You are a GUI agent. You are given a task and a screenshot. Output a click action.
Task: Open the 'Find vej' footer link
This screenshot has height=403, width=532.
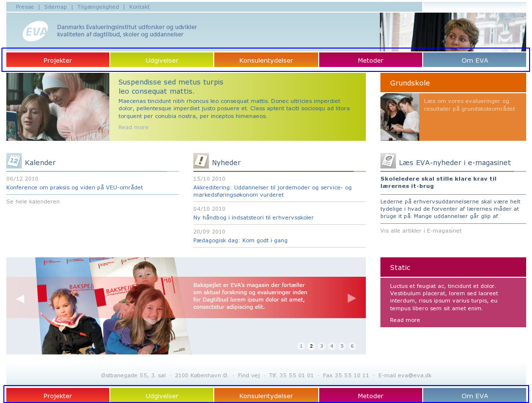coord(249,375)
